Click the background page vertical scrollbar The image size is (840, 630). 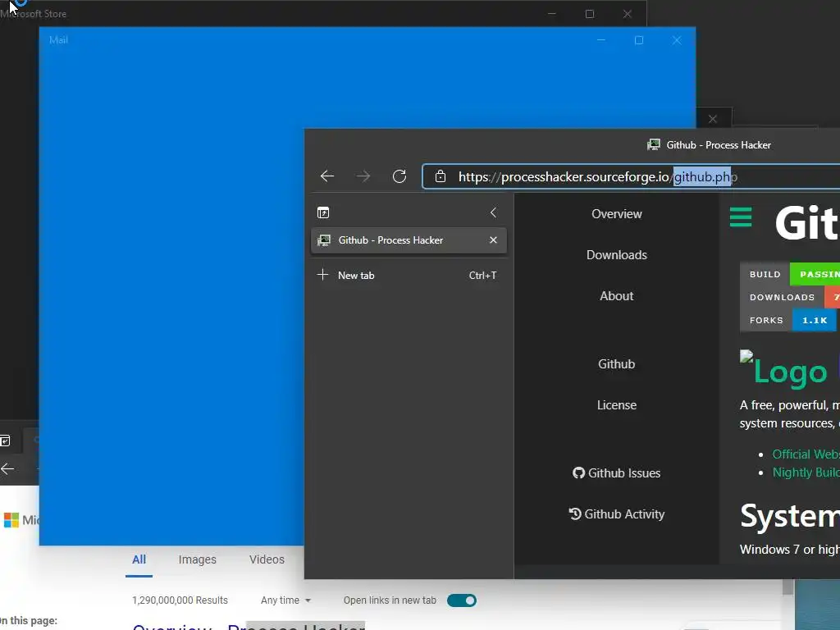pos(787,587)
